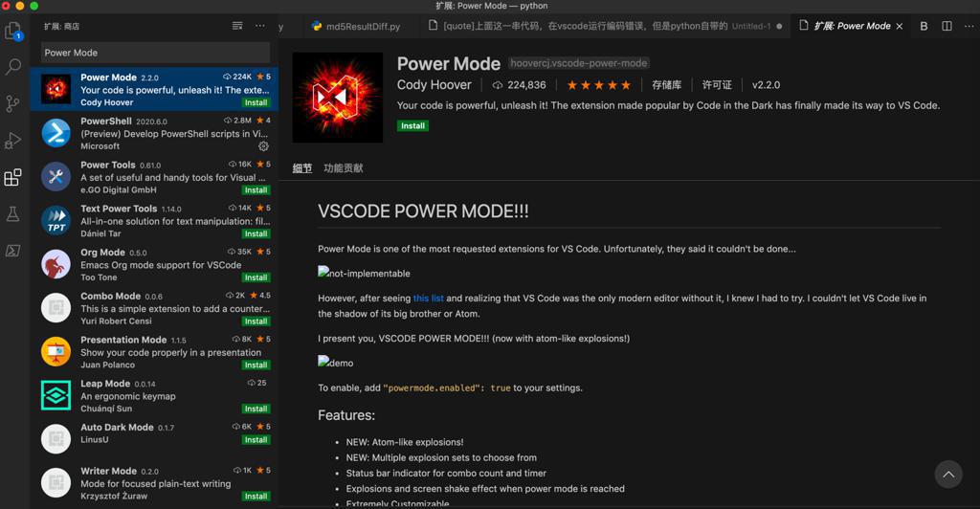
Task: Open the 功能贡献 contributions tab
Action: tap(344, 168)
